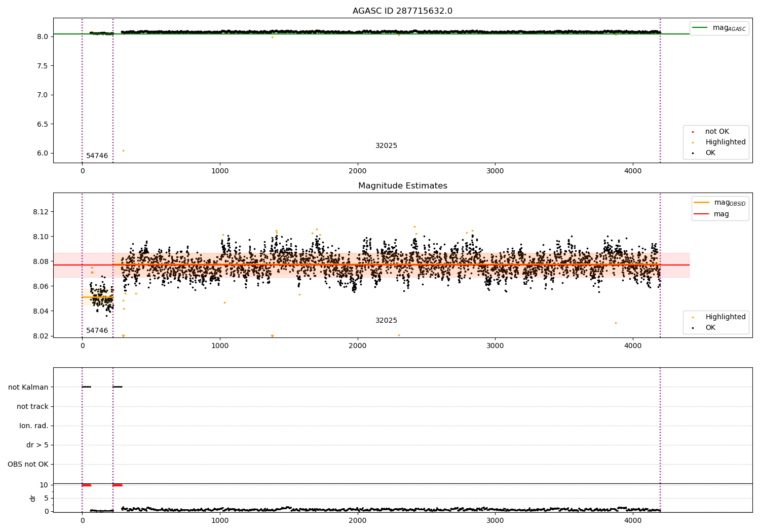This screenshot has height=532, width=760.
Task: Select the 'not Kalman' axis label
Action: click(x=28, y=387)
